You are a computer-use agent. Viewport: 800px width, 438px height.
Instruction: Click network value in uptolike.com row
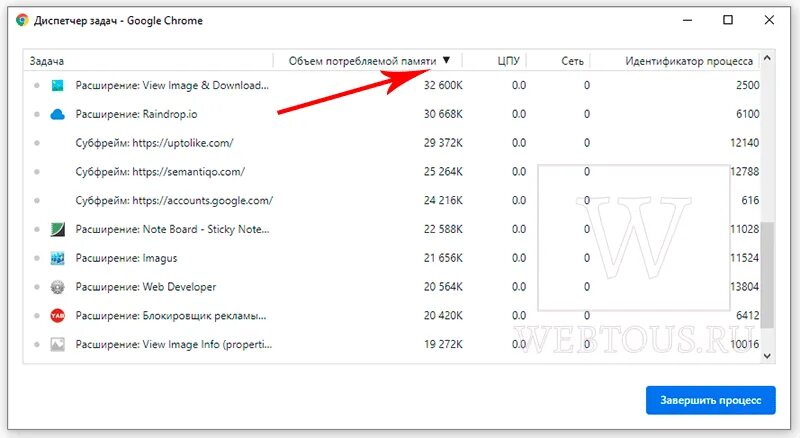tap(587, 143)
